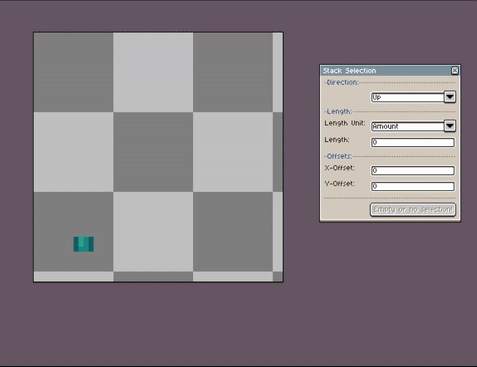Click the 'Direction:' section heading
This screenshot has height=367, width=477.
point(342,82)
